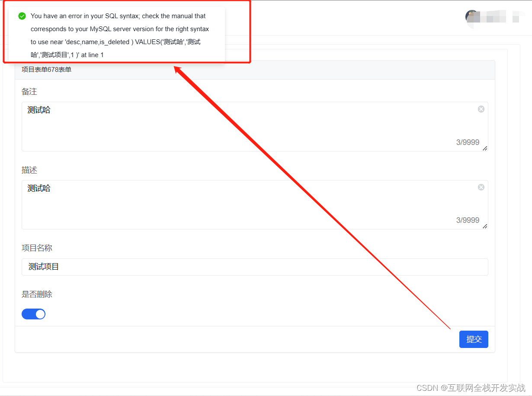The height and width of the screenshot is (396, 532).
Task: Clear the 描述 textarea with its clear icon
Action: tap(481, 187)
